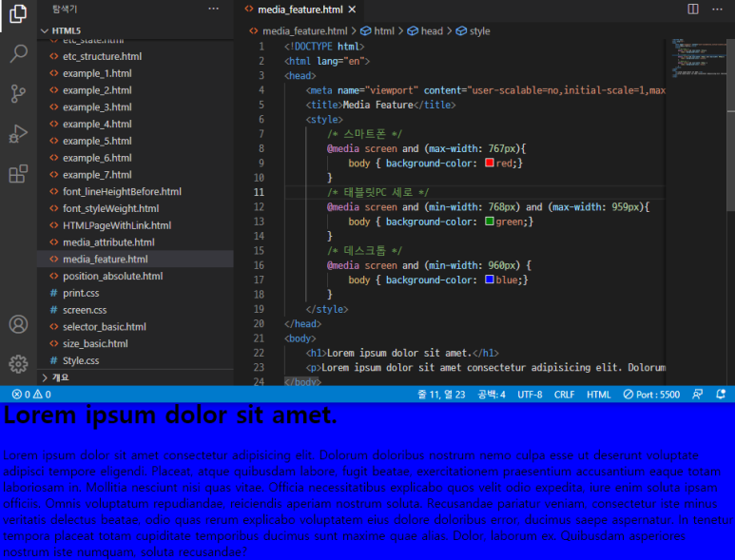
Task: Select the media_feature.html editor tab
Action: click(x=300, y=10)
